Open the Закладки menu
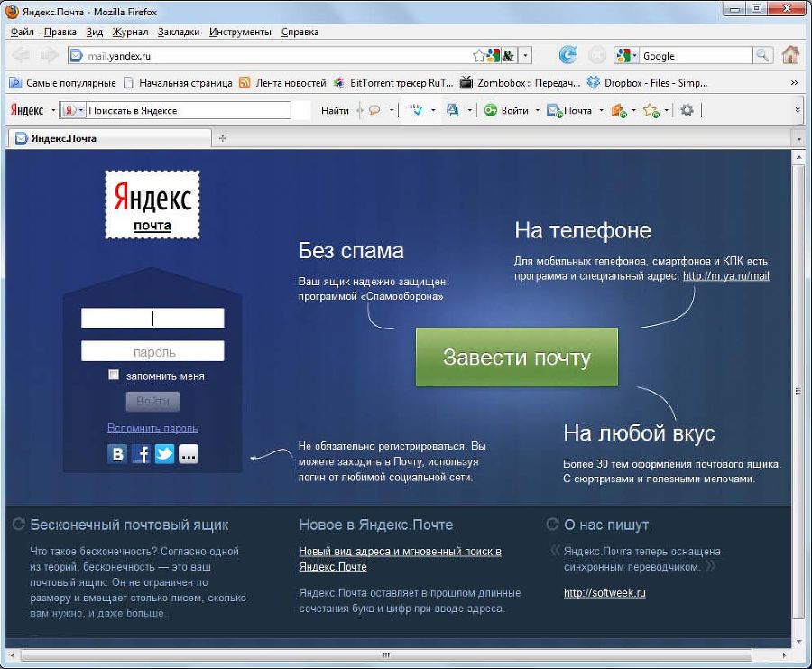Image resolution: width=812 pixels, height=669 pixels. click(179, 32)
